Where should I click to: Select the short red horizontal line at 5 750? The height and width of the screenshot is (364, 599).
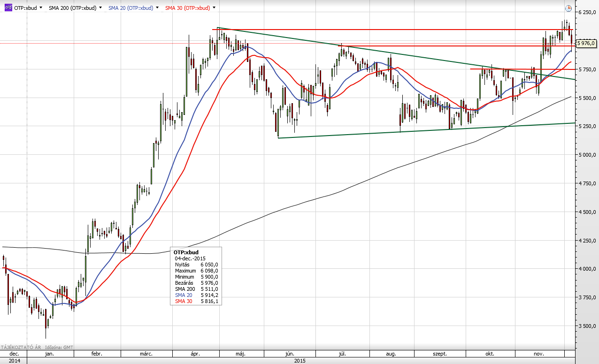tap(522, 69)
